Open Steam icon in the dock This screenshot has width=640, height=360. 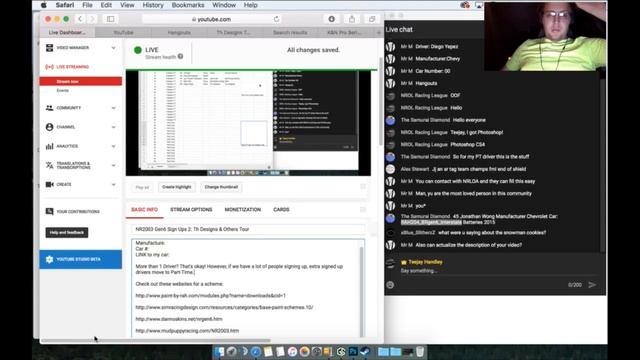(365, 351)
